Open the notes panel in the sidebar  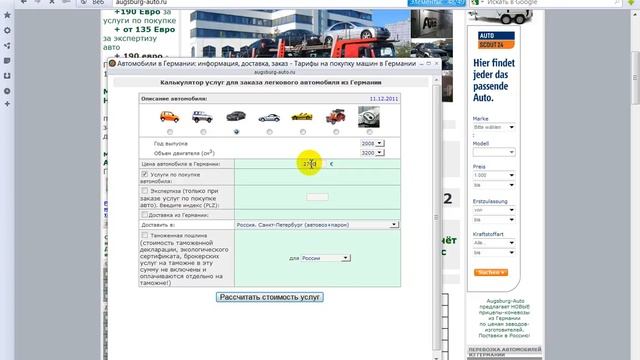(x=7, y=61)
